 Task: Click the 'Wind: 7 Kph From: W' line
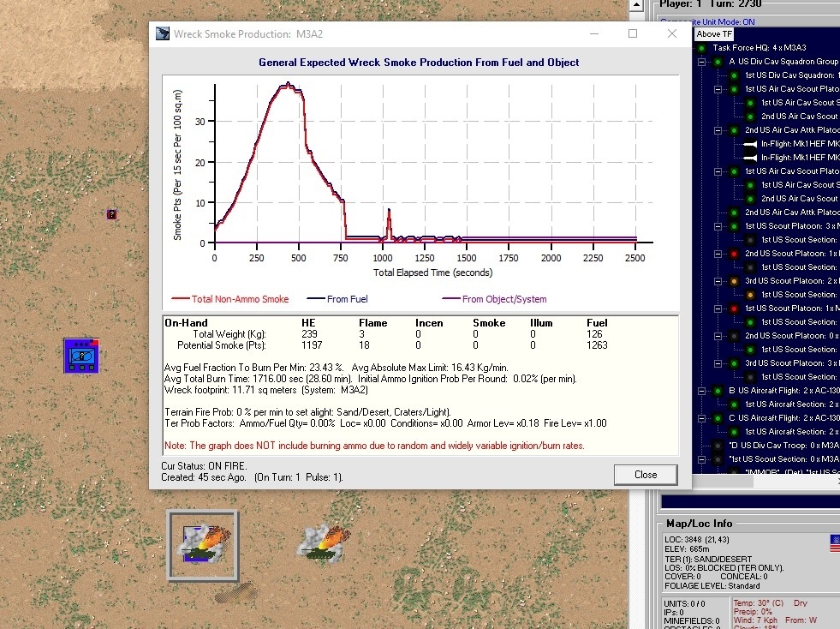775,620
